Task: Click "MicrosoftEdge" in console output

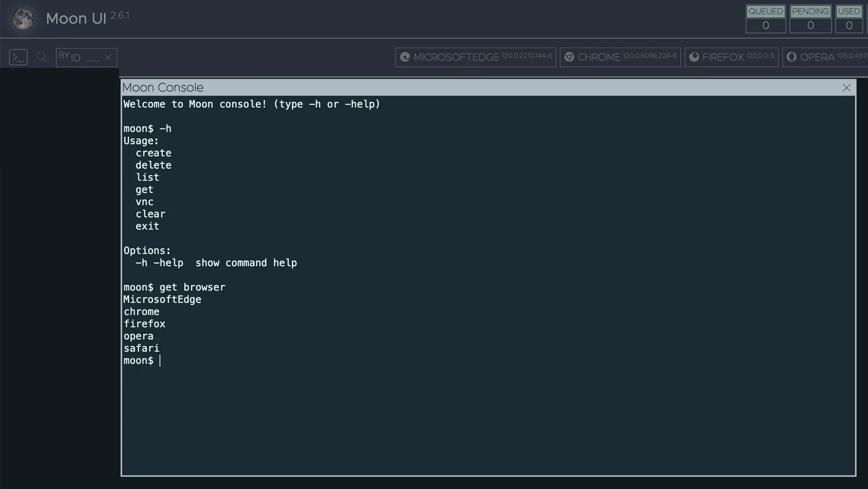Action: click(162, 299)
